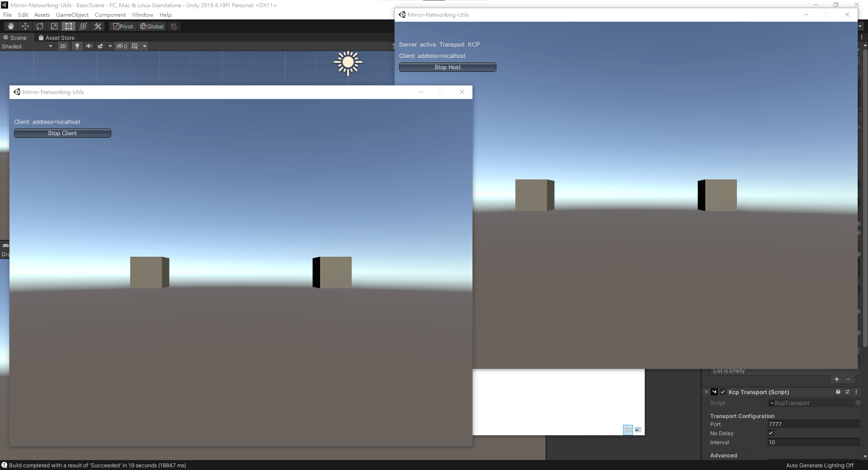This screenshot has height=470, width=868.
Task: Select the combined Transform tool
Action: (x=83, y=26)
